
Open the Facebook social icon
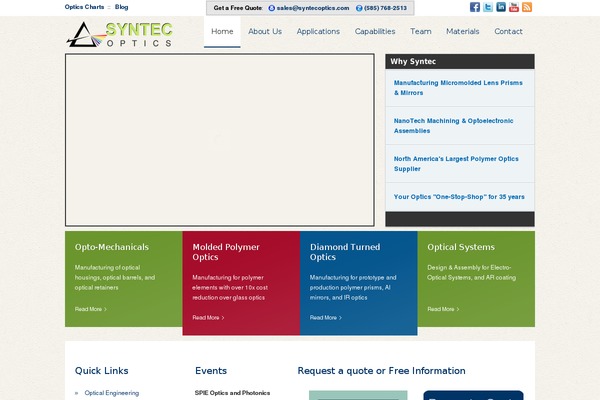(474, 7)
